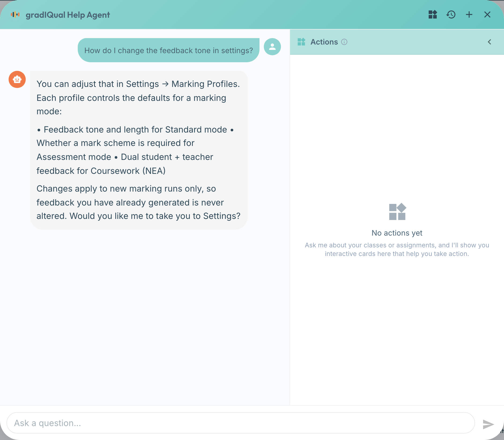
Task: Click the empty-state widgets icon above No actions yet
Action: click(x=397, y=212)
